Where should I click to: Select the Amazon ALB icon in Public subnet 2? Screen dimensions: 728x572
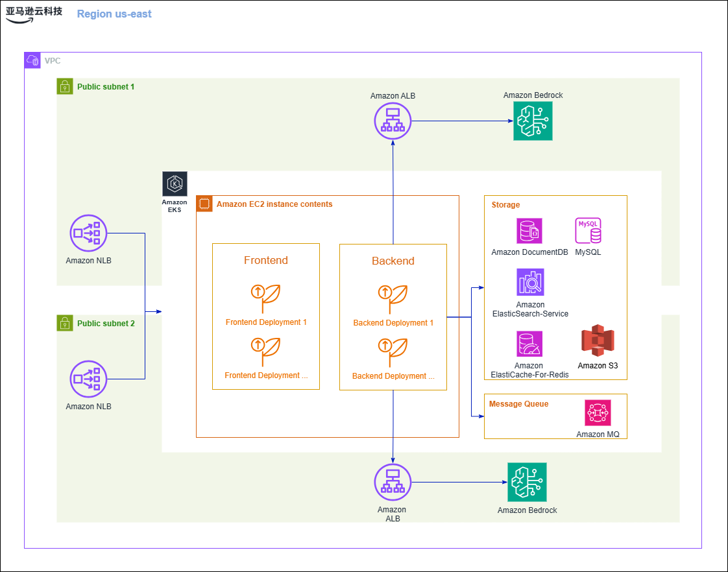(x=393, y=482)
